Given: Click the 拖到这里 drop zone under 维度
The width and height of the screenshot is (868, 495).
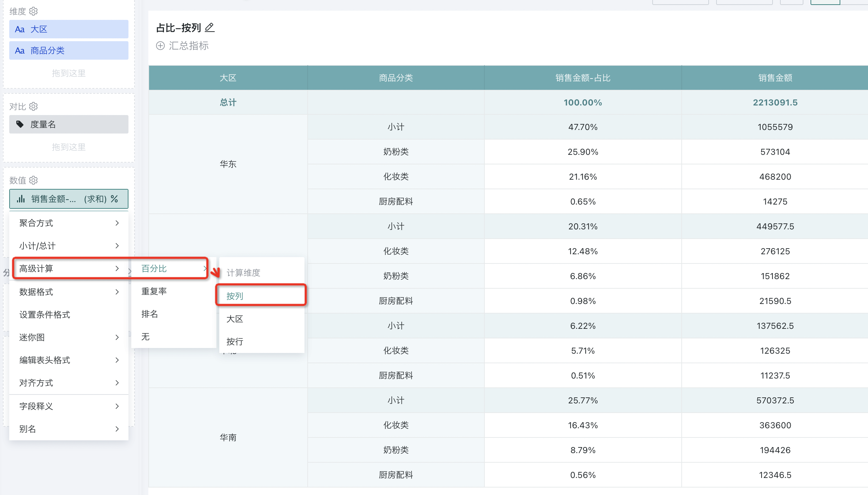Looking at the screenshot, I should [69, 73].
